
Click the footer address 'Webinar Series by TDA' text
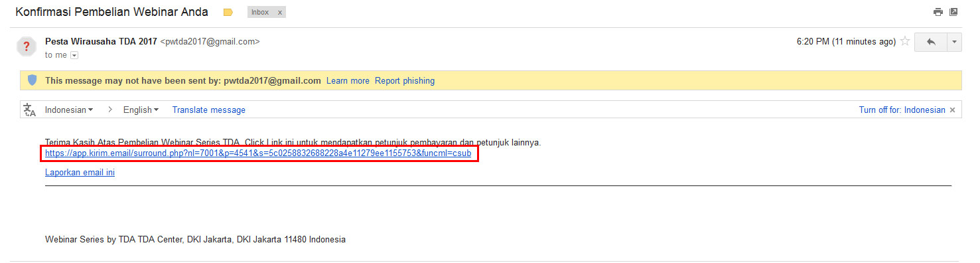point(195,239)
